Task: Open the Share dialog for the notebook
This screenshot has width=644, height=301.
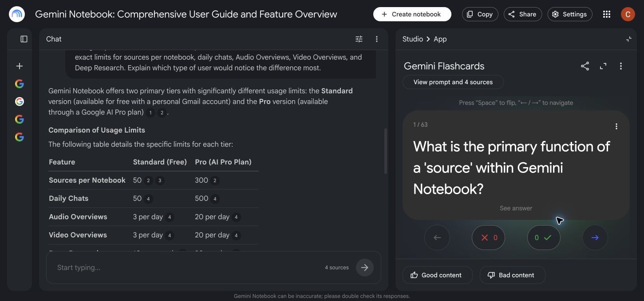Action: [x=522, y=14]
